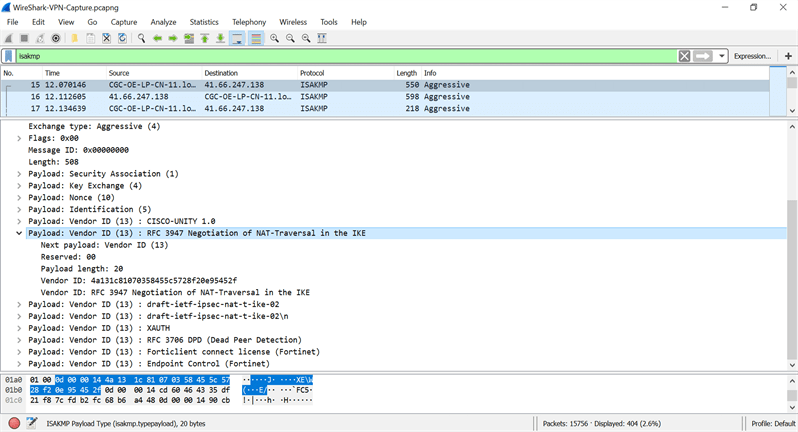Sort packets by the Source column

(154, 73)
